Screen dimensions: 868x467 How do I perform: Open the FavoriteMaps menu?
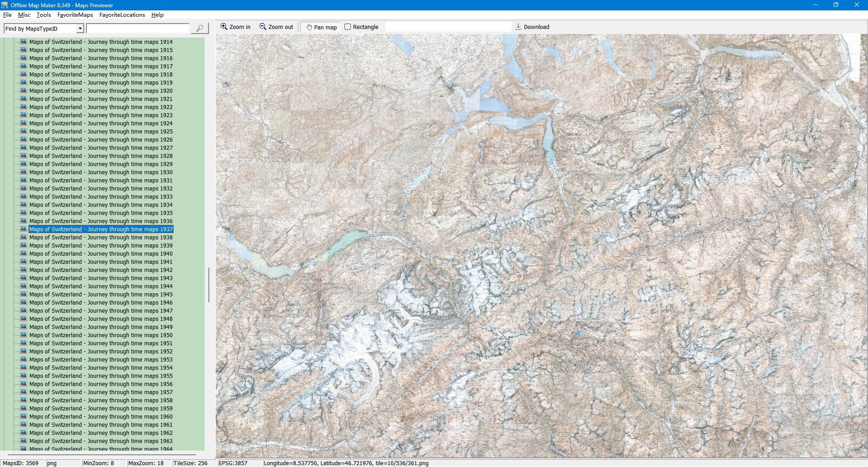pos(75,15)
